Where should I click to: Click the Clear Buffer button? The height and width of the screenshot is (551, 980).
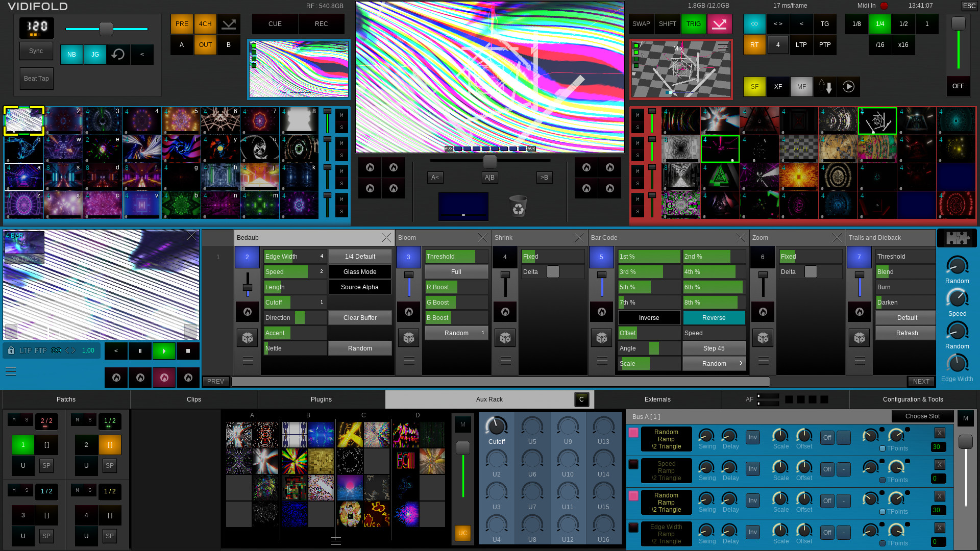[360, 318]
